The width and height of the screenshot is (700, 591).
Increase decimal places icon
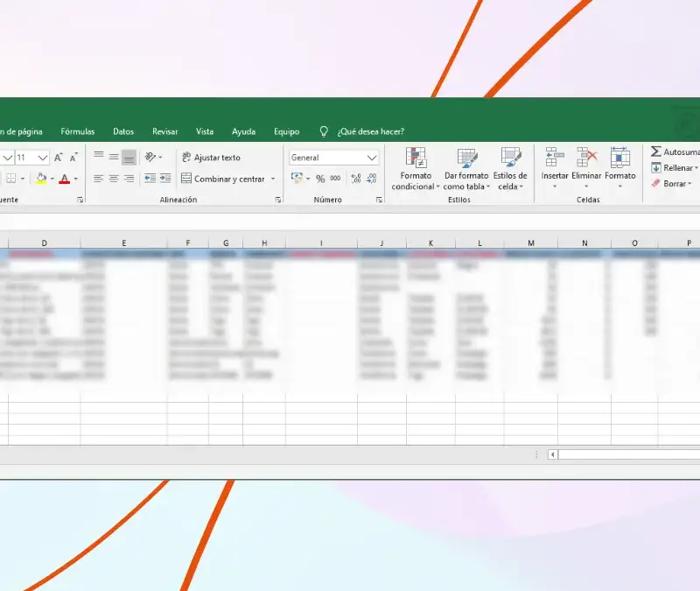tap(356, 179)
